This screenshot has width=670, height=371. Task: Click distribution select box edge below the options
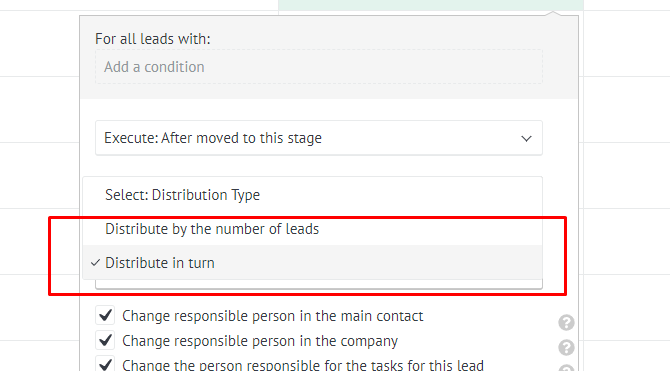tap(319, 284)
